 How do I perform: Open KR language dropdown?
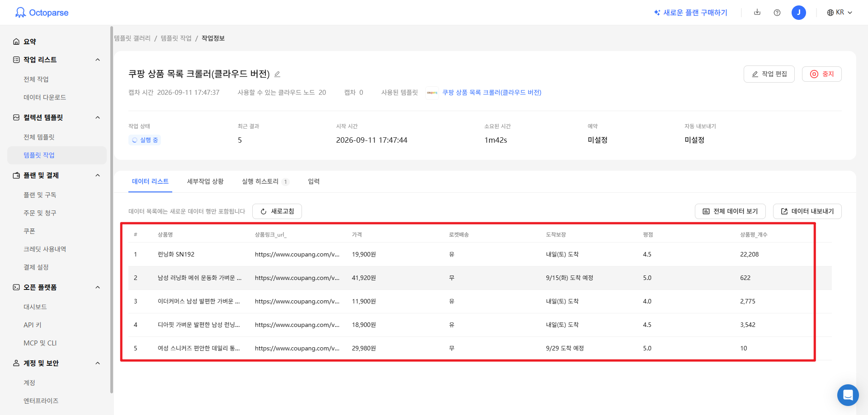click(x=840, y=13)
